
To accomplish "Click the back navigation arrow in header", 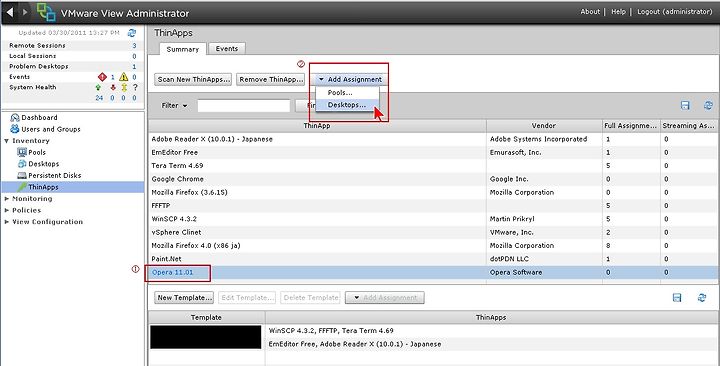I will click(x=10, y=12).
